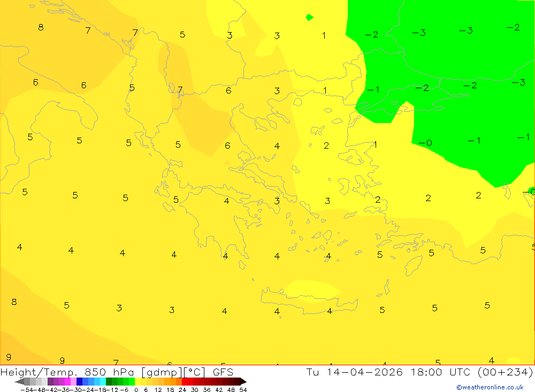Click the dark maroon right arrow end of legend

click(x=243, y=381)
